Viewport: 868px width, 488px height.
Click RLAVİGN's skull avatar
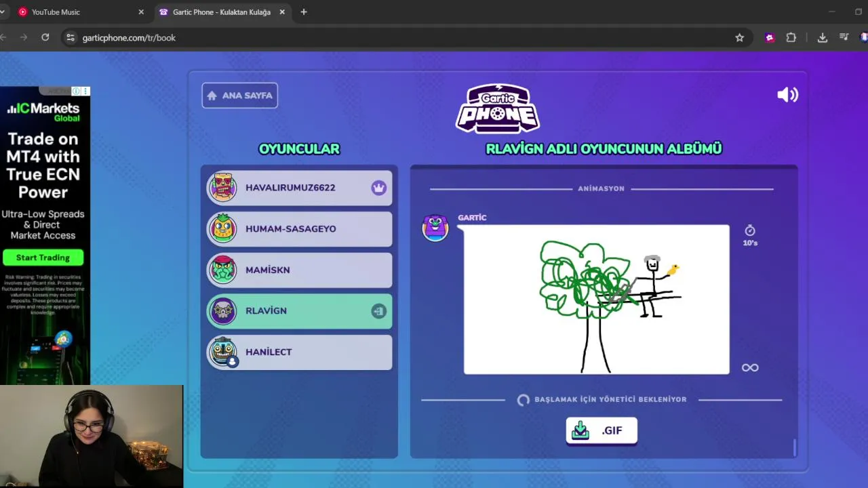click(x=223, y=311)
